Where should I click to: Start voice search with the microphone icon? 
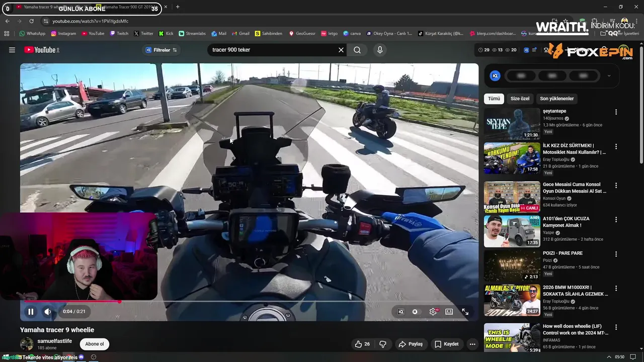(x=380, y=50)
